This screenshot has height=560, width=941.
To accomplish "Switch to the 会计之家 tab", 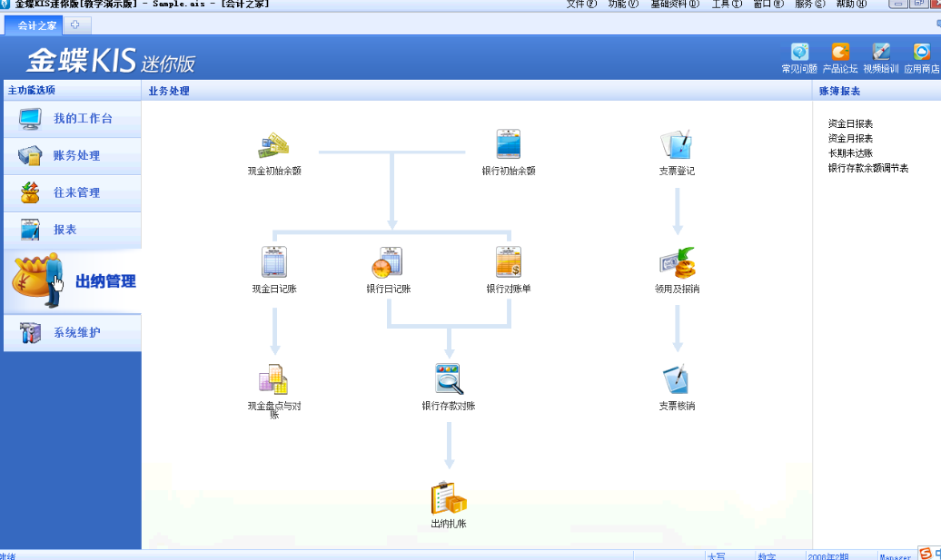I will [36, 25].
